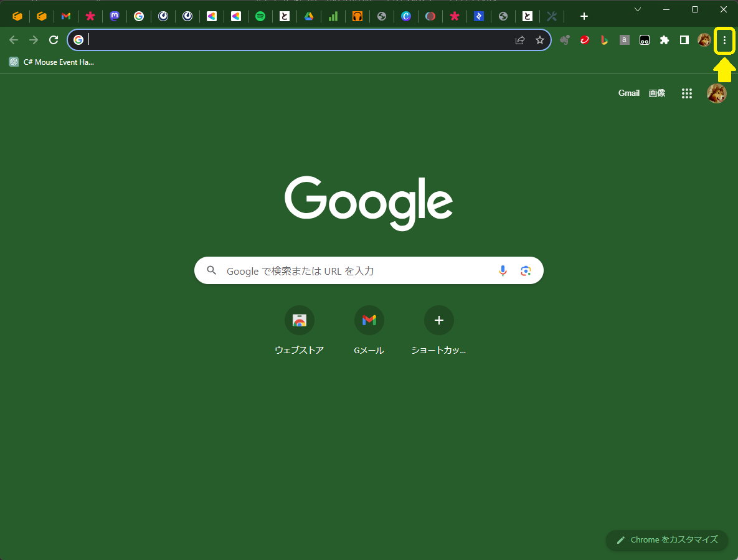Open the tab search chevron
This screenshot has width=738, height=560.
click(636, 10)
